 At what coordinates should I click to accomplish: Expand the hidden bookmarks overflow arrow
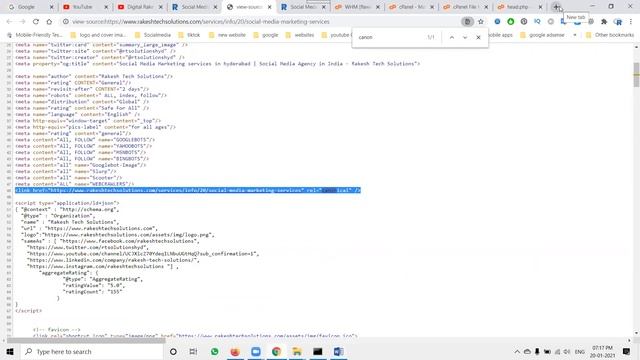[575, 35]
